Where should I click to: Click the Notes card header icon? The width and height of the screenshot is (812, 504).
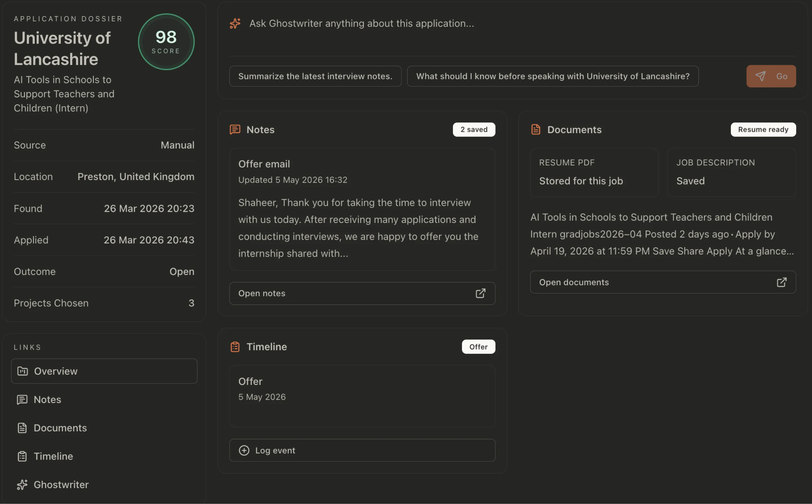click(x=235, y=129)
